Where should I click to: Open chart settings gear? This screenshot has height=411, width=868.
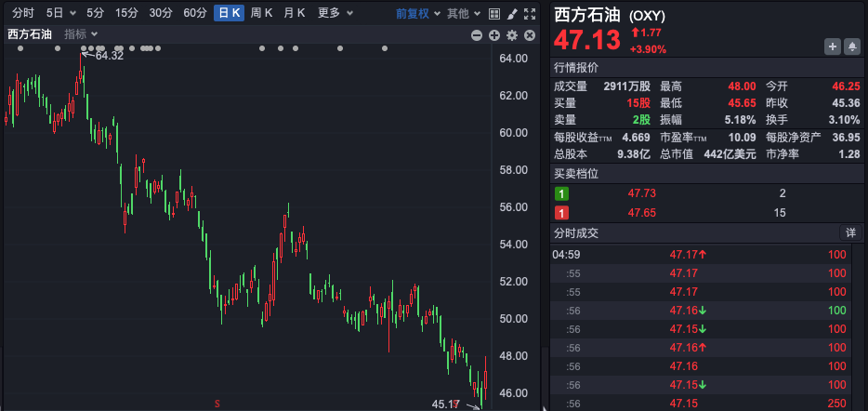[x=512, y=34]
